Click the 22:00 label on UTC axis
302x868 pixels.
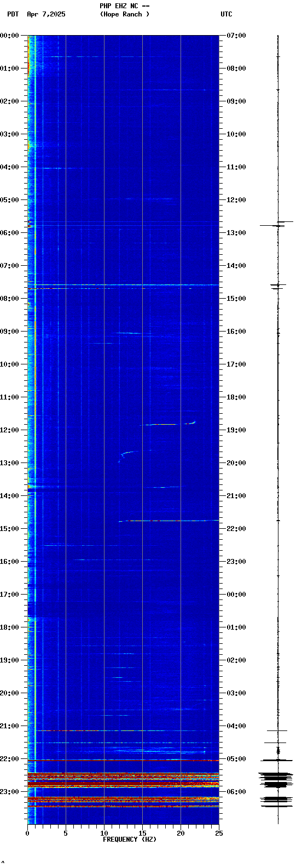(x=236, y=529)
